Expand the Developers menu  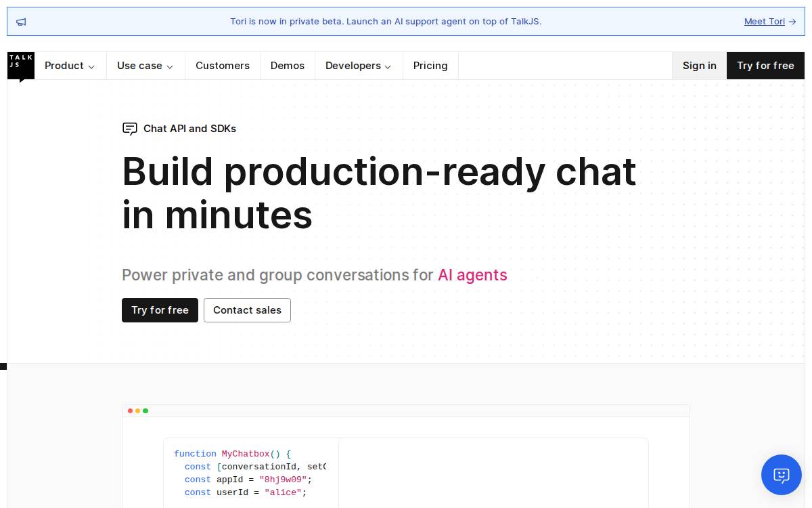click(359, 66)
